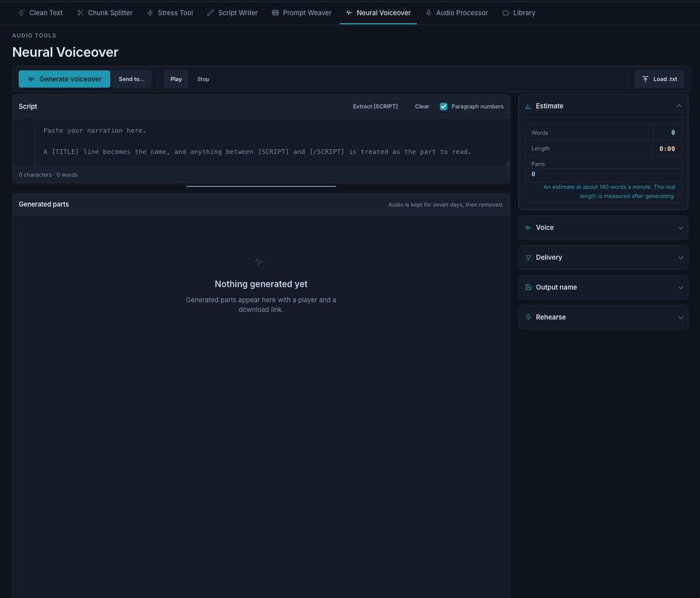The image size is (700, 598).
Task: Expand the Delivery panel chevron
Action: (681, 258)
